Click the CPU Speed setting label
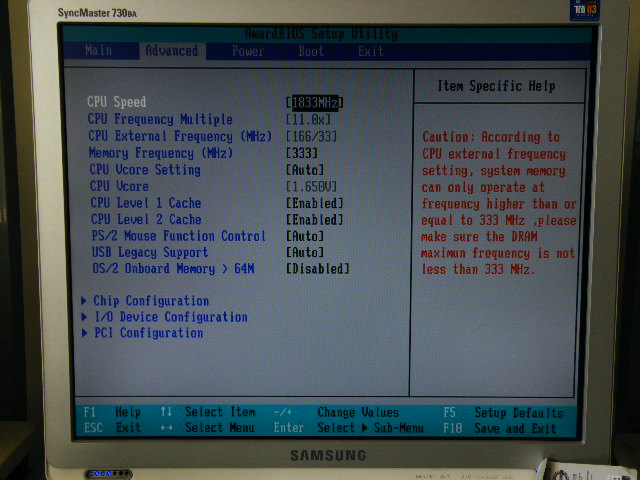Screen dimensions: 640x480 click(117, 102)
